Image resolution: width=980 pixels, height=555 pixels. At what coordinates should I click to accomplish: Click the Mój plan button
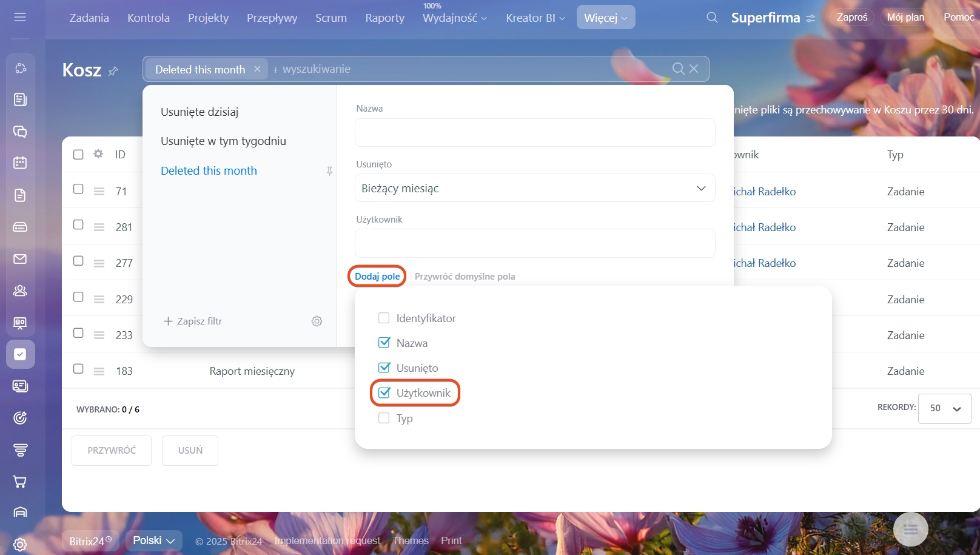tap(905, 17)
